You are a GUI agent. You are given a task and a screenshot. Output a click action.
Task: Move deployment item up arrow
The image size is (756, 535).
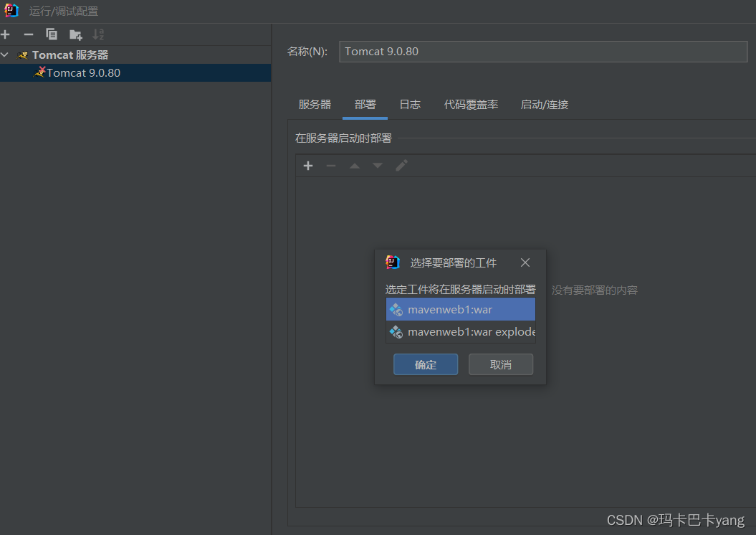pyautogui.click(x=355, y=166)
